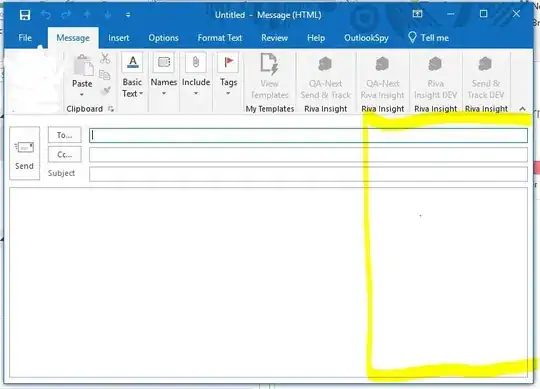
Task: Click the Copy icon in Clipboard group
Action: [105, 75]
